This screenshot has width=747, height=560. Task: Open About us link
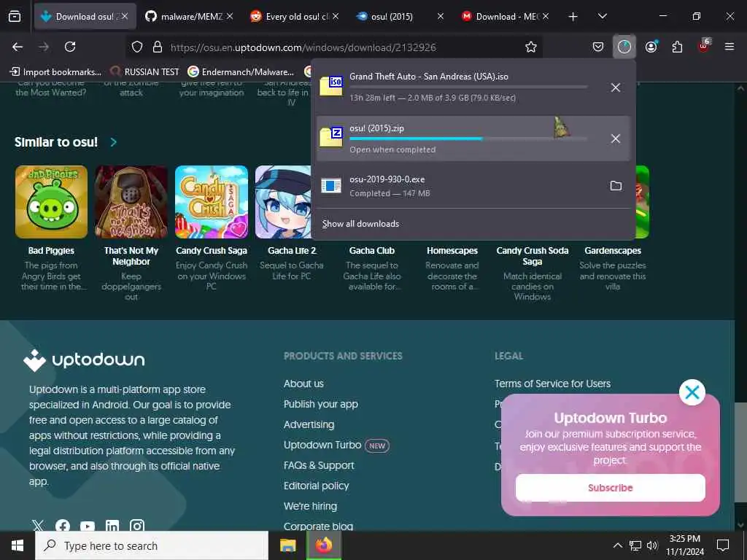point(303,384)
